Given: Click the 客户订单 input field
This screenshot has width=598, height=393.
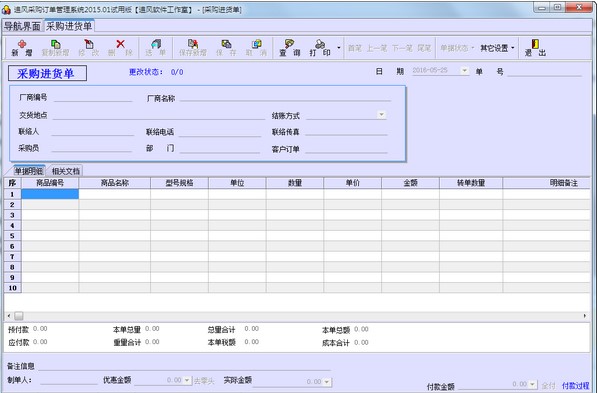Looking at the screenshot, I should tap(346, 148).
